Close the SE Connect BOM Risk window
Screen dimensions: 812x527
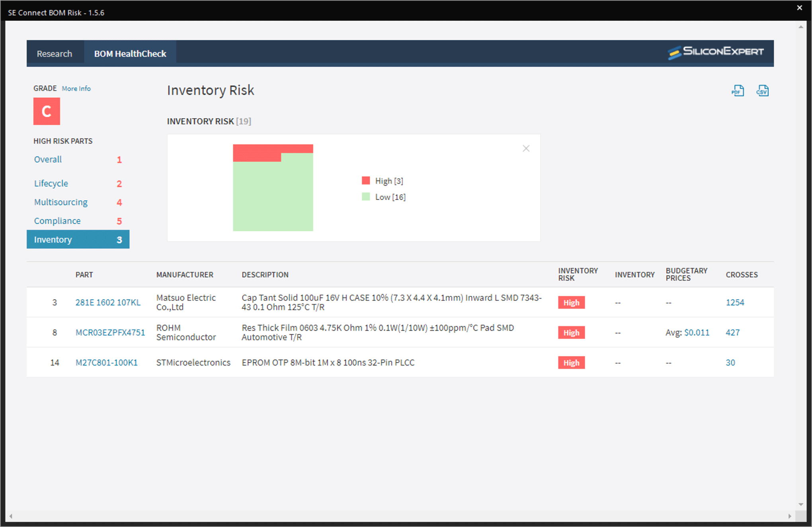(x=800, y=8)
